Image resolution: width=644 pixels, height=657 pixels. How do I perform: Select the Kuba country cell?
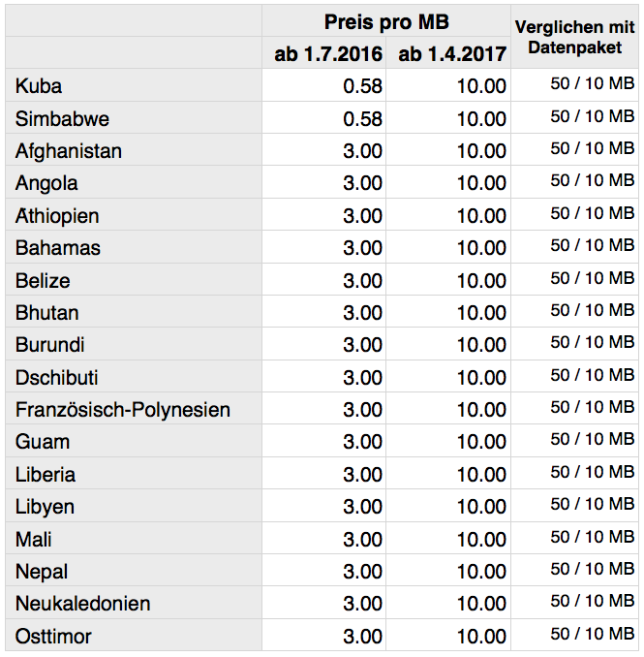134,85
